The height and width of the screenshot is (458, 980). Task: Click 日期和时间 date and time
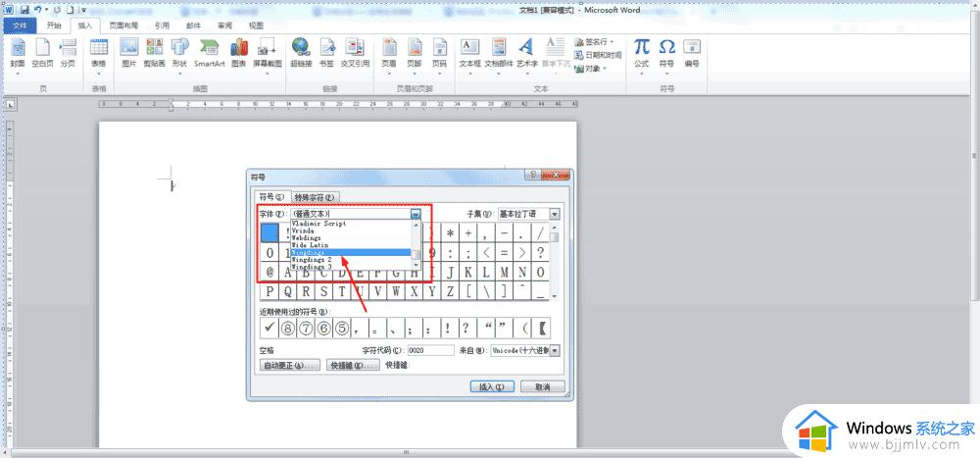click(598, 55)
